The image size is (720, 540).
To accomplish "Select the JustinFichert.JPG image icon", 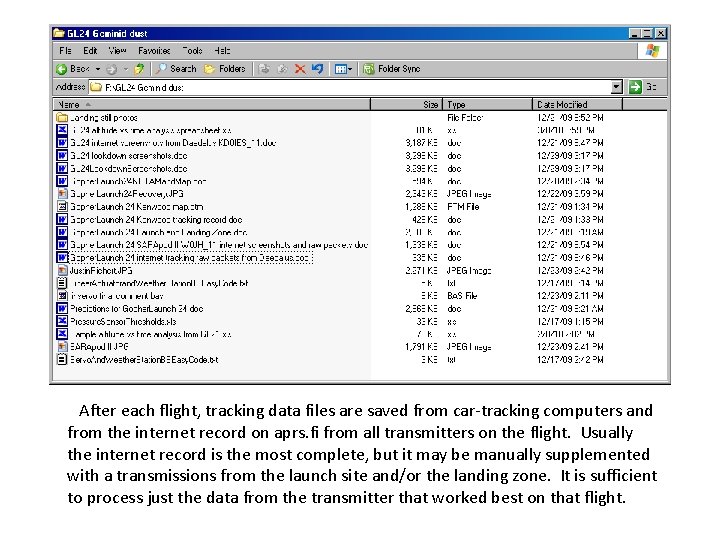I will click(62, 270).
